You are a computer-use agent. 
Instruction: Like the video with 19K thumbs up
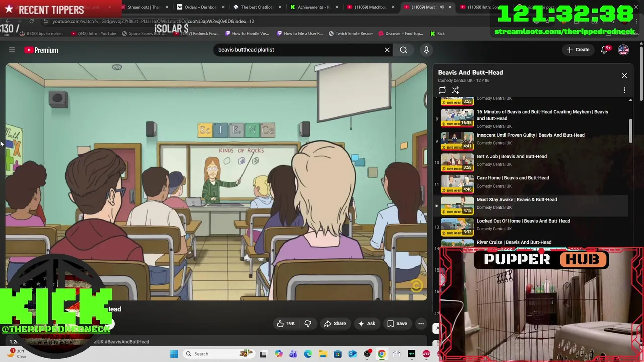(x=286, y=324)
